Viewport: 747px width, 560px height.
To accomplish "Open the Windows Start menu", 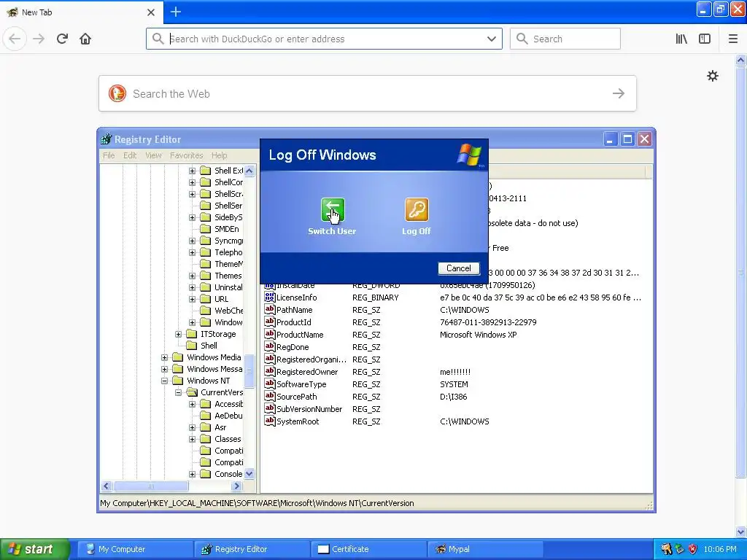I will point(35,549).
